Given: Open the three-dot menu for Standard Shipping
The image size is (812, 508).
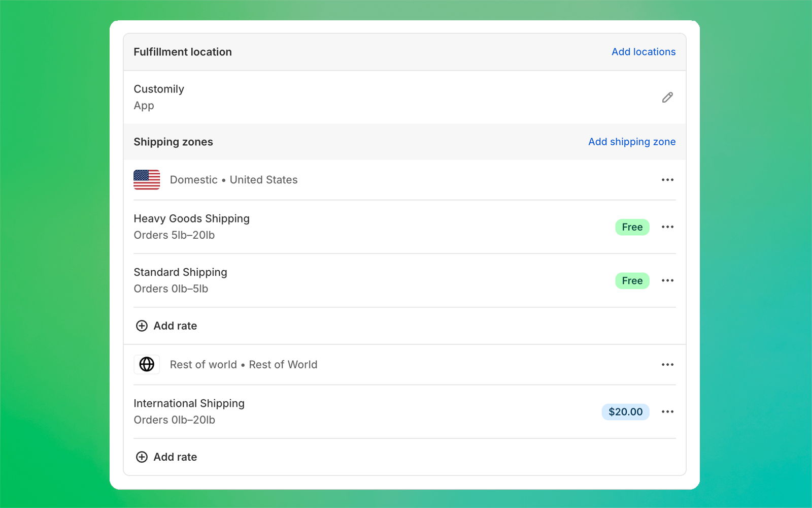Looking at the screenshot, I should click(668, 280).
